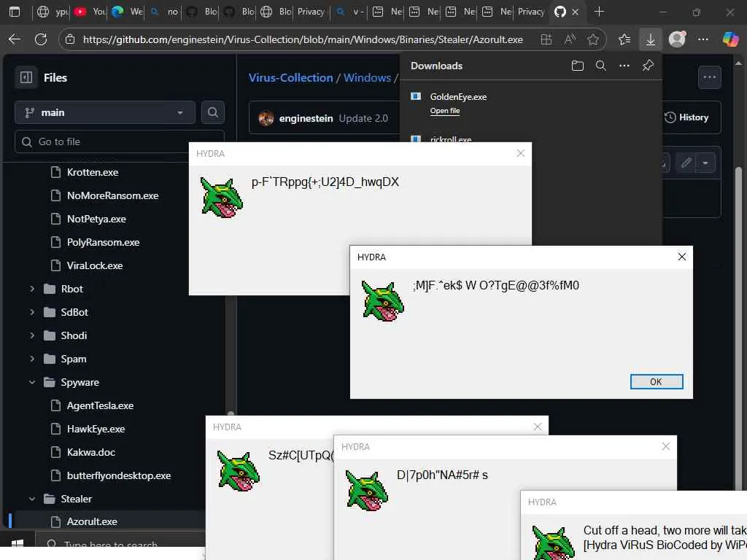Switch to the 'We' Edge browser tab
Viewport: 747px width, 560px height.
127,12
